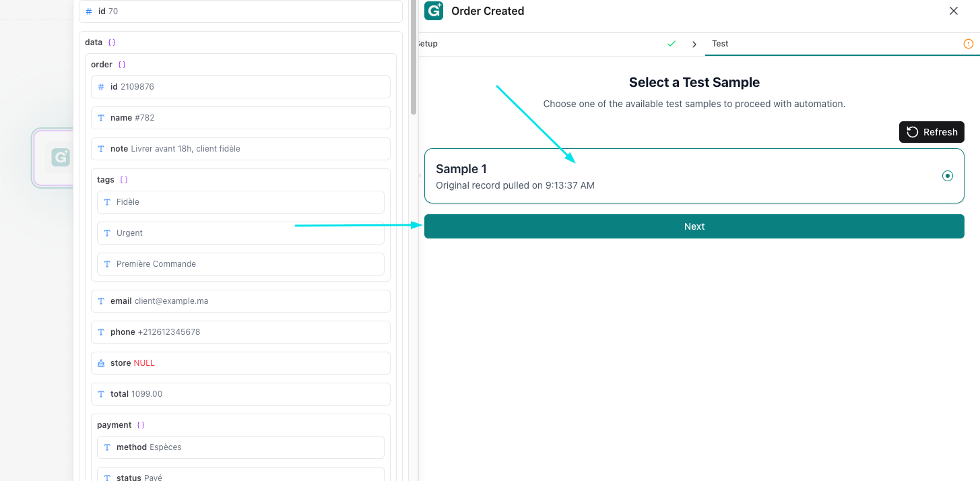Click the Order Created app logo icon

(434, 11)
